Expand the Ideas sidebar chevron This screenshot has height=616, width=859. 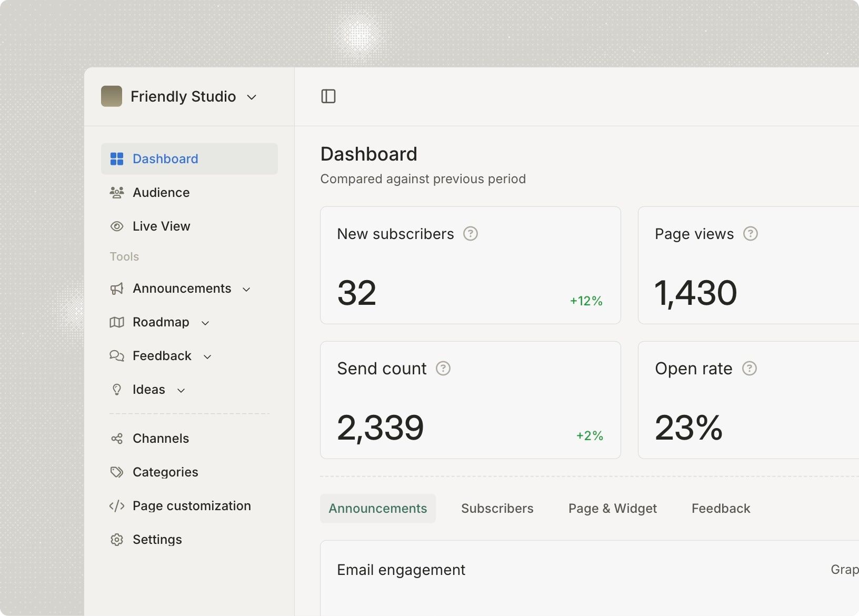click(181, 391)
